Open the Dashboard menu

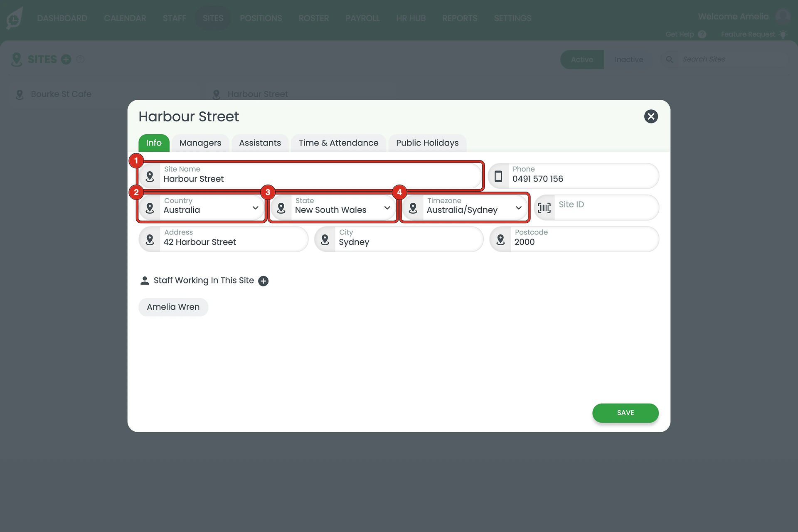pyautogui.click(x=62, y=18)
